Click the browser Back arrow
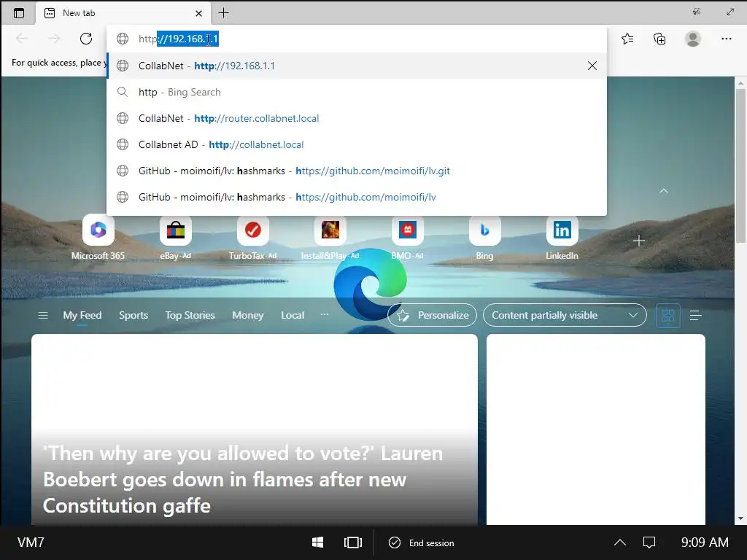 tap(22, 39)
